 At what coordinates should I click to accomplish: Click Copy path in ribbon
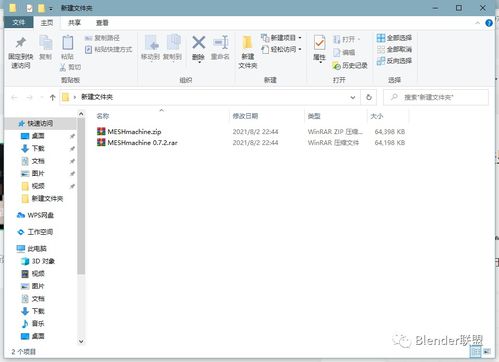click(102, 38)
